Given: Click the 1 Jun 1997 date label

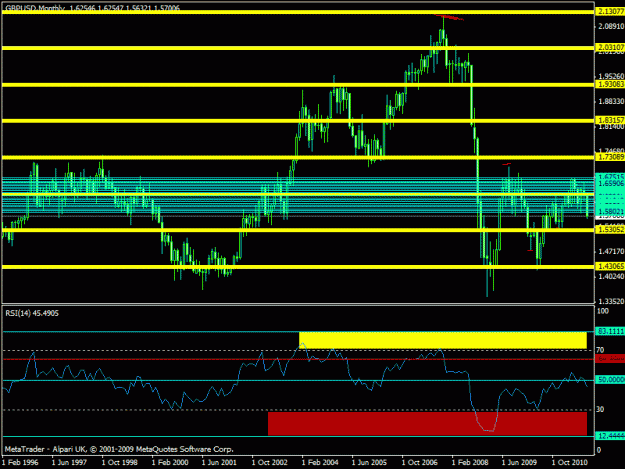Looking at the screenshot, I should tap(70, 462).
